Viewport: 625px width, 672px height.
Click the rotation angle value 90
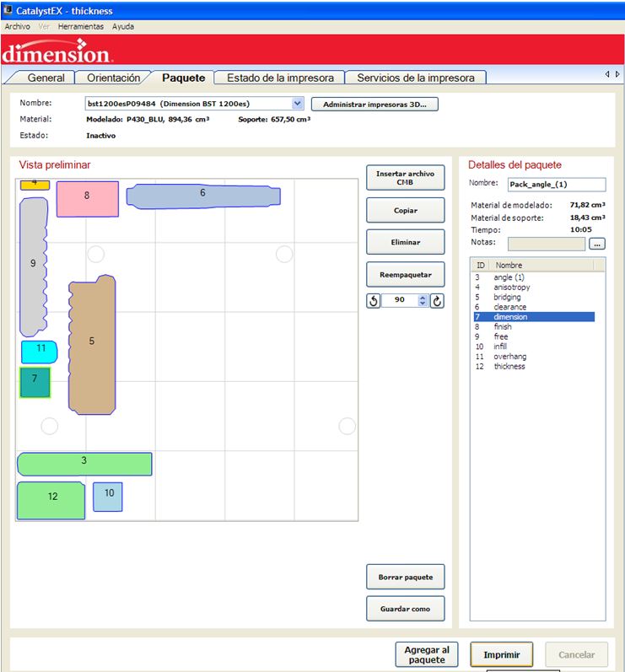pos(400,300)
